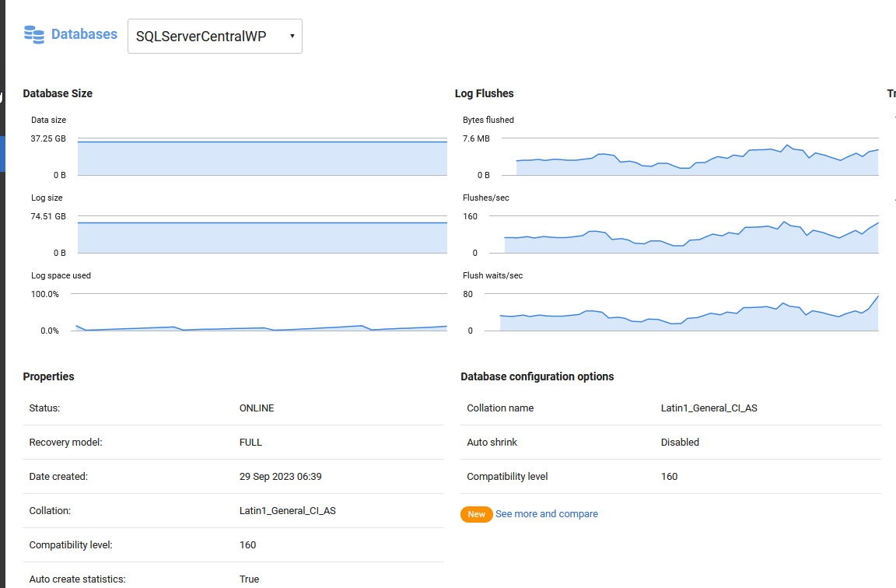This screenshot has height=588, width=896.
Task: Click the orange New badge
Action: coord(476,514)
